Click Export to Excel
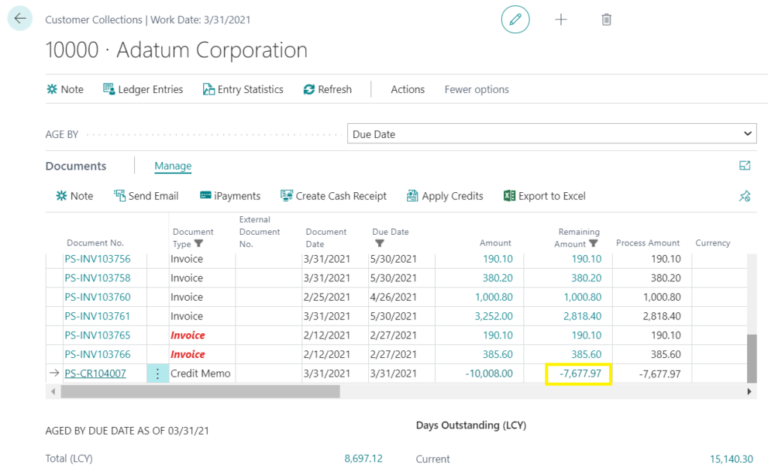768x475 pixels. click(x=545, y=196)
